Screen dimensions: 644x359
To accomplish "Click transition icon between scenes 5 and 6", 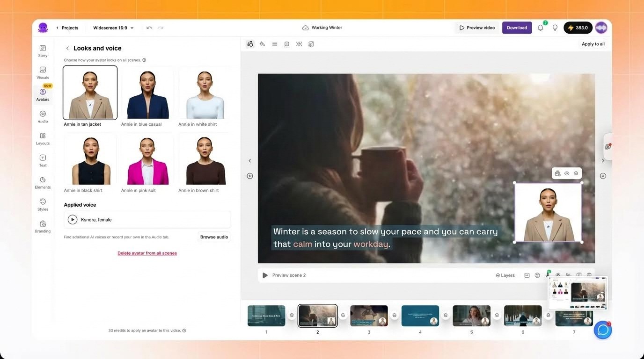I will tap(497, 316).
